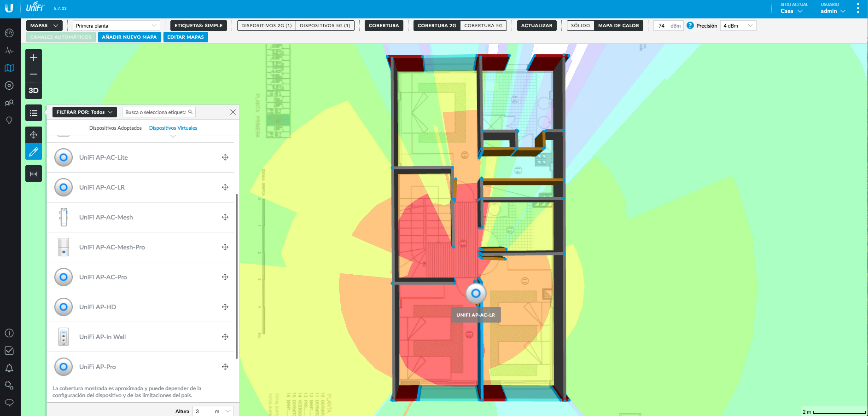Open the Dashboard icon in left sidebar

pyautogui.click(x=9, y=33)
